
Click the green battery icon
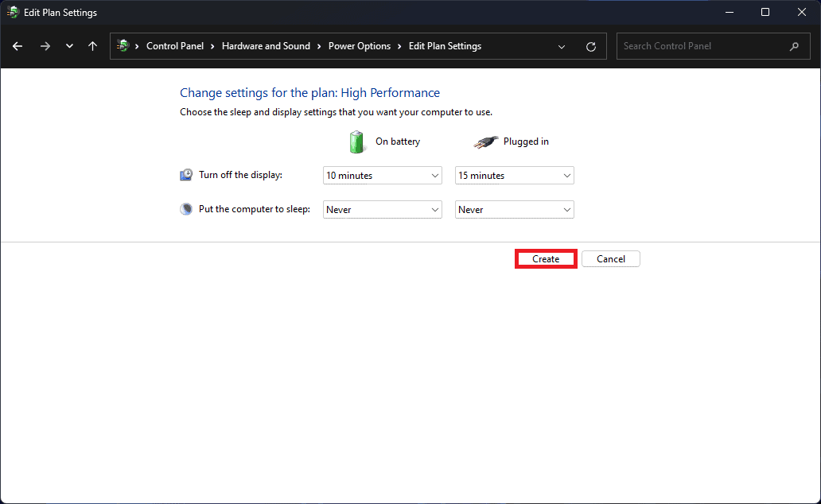[x=356, y=142]
